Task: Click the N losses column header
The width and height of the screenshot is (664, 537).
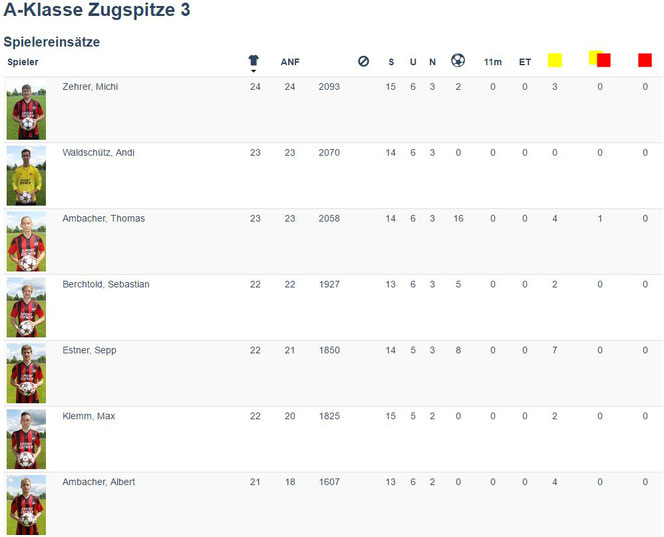Action: coord(432,62)
